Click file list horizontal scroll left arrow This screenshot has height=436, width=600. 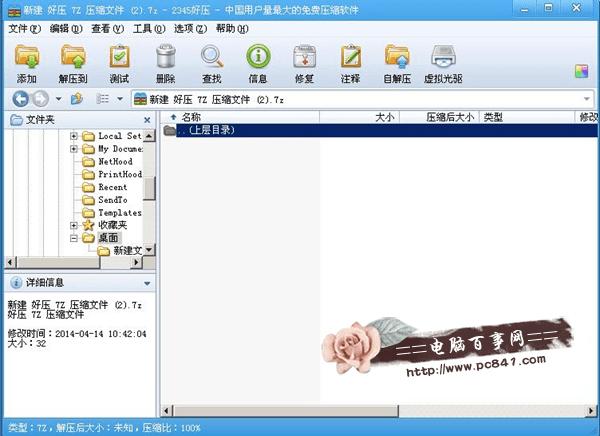(x=166, y=411)
